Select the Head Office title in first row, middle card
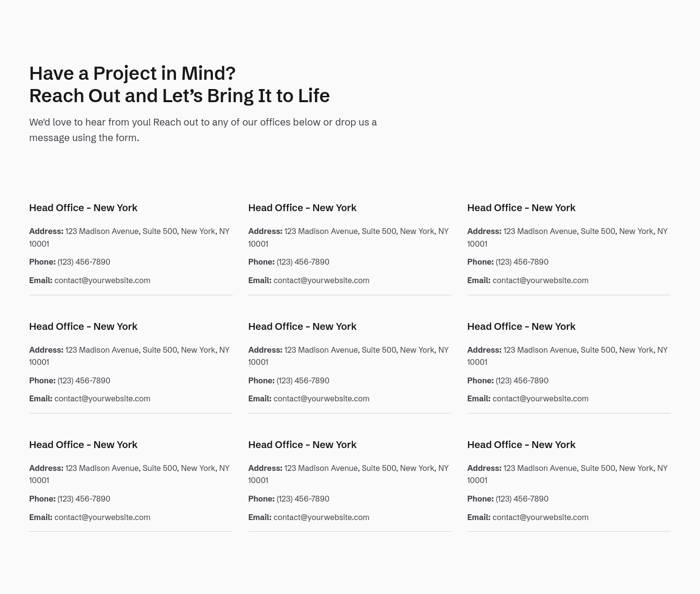700x594 pixels. coord(302,208)
